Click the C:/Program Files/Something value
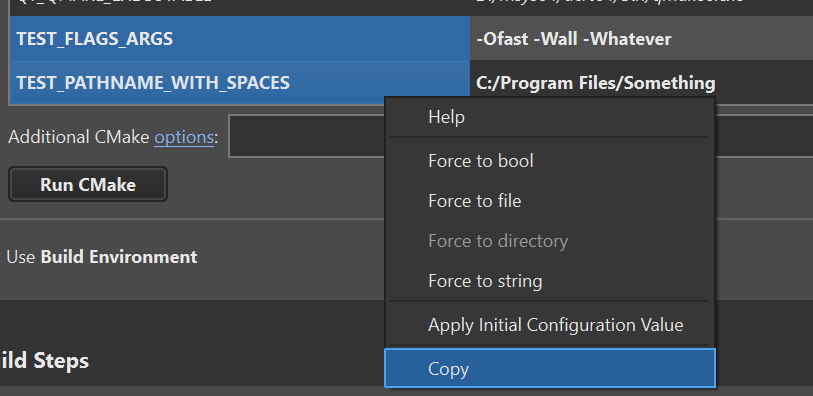813x396 pixels. tap(596, 83)
